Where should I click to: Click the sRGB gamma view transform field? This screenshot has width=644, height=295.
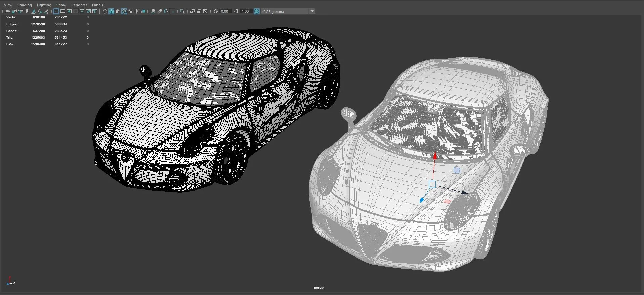point(285,11)
